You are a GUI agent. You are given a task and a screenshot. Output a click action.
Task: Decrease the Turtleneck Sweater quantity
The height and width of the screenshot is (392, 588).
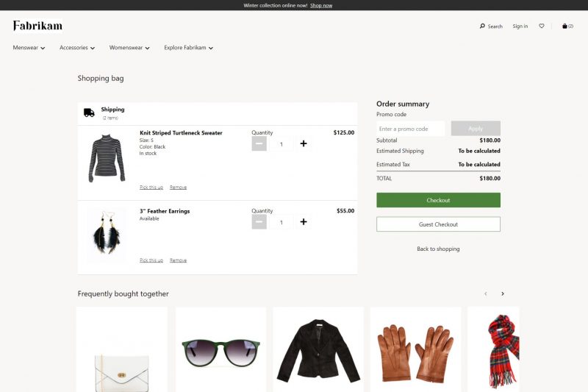[259, 143]
